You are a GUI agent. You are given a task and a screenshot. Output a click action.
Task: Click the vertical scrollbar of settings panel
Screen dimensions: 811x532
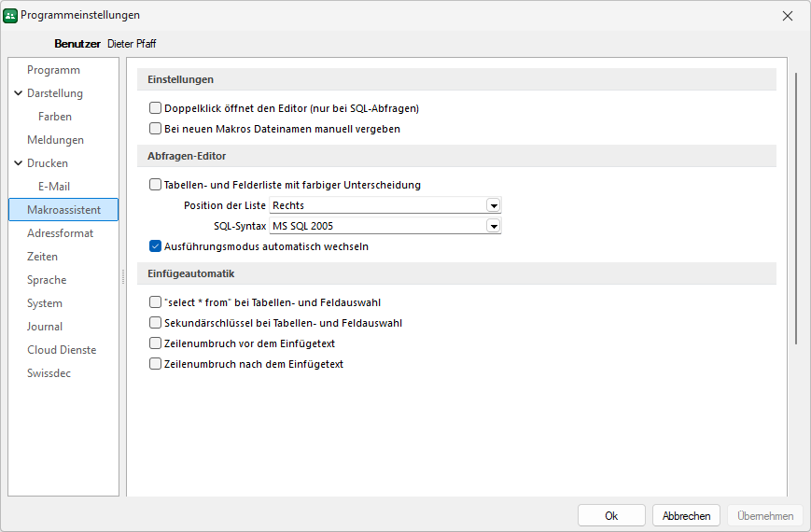795,205
